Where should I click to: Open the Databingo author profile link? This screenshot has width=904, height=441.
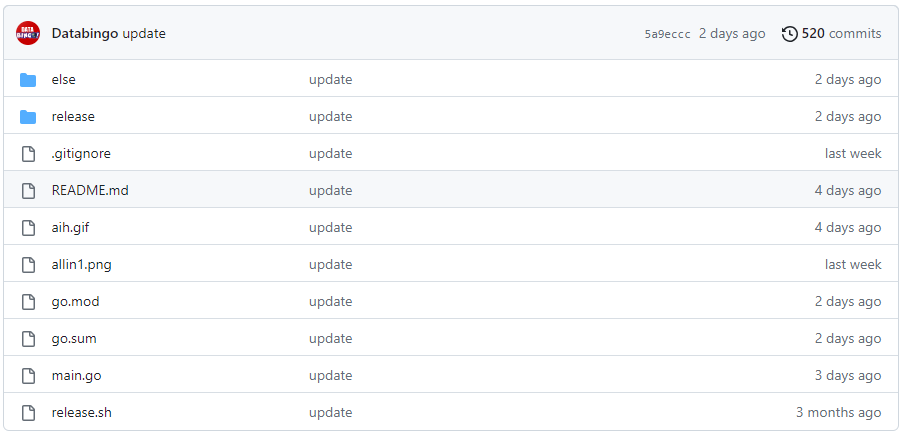click(x=85, y=33)
